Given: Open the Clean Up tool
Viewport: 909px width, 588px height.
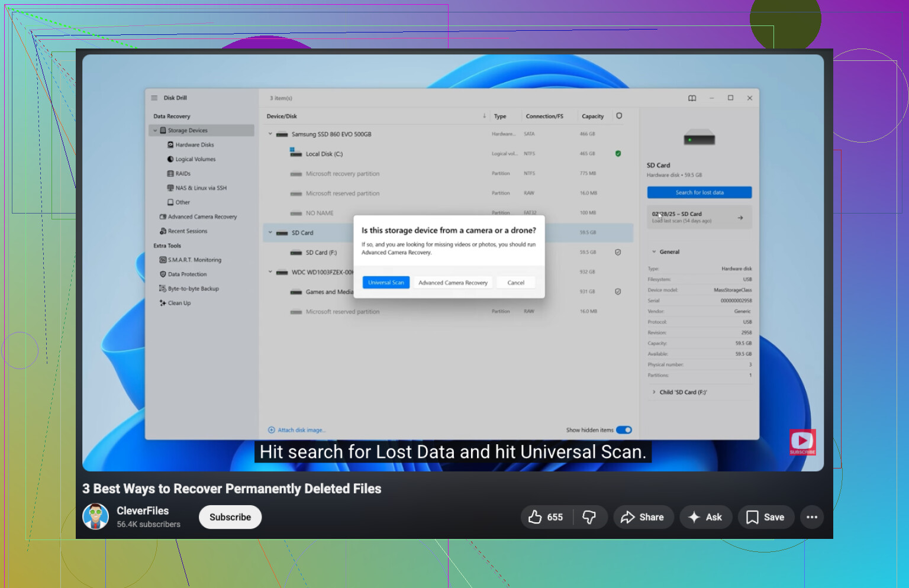Looking at the screenshot, I should [x=175, y=303].
